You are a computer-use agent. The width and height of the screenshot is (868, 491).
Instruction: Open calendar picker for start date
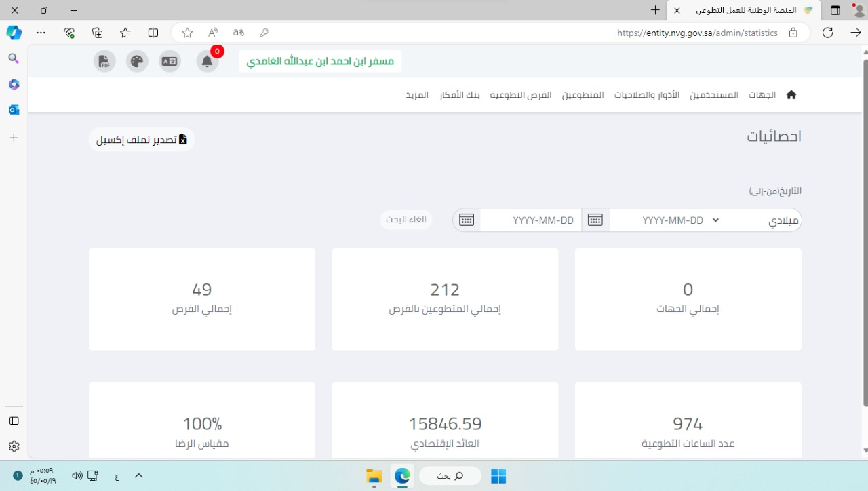(x=595, y=220)
